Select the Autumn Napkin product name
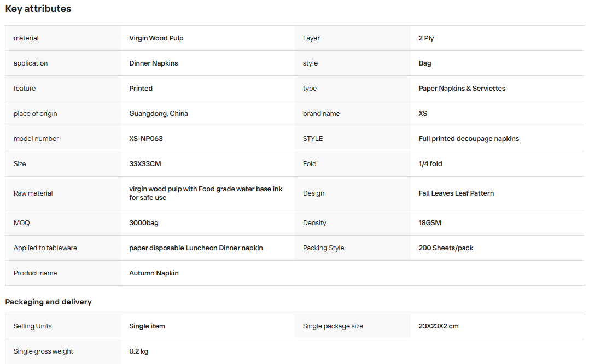The height and width of the screenshot is (364, 589). [x=154, y=273]
